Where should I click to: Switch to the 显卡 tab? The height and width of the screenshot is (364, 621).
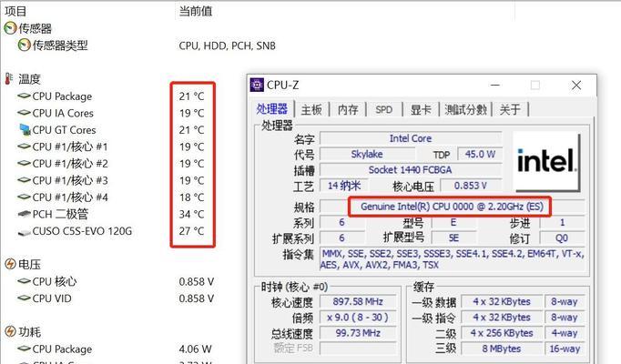(x=421, y=109)
